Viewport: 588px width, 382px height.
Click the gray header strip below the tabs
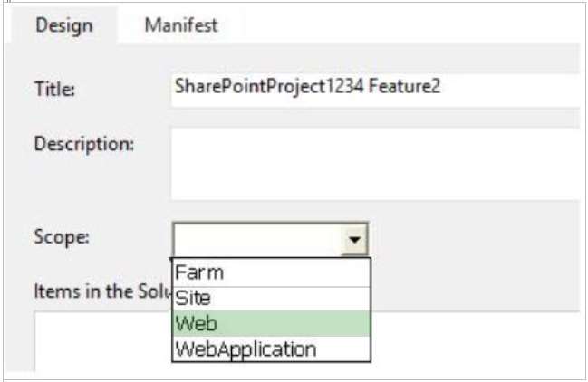click(x=349, y=58)
